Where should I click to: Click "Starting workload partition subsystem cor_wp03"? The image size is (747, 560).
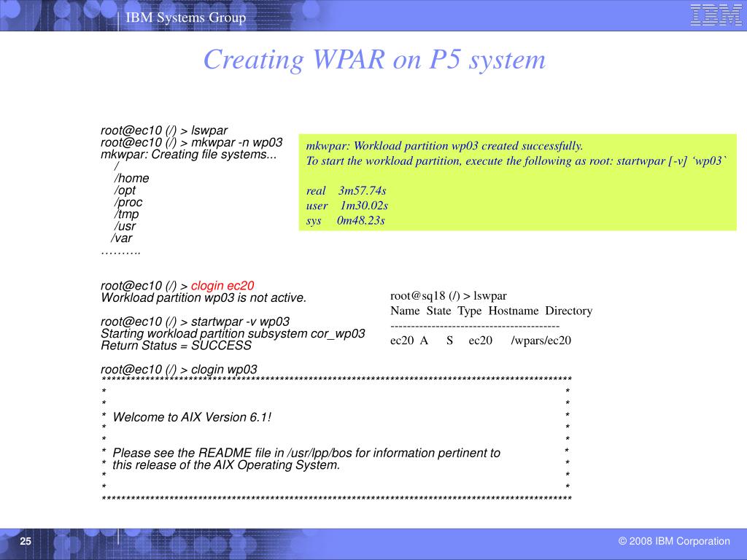click(x=233, y=333)
